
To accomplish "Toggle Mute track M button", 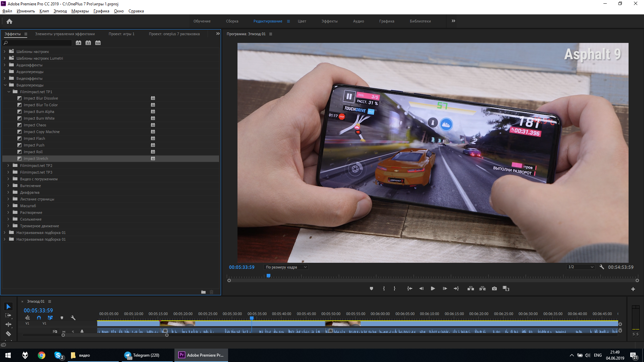I will click(64, 331).
